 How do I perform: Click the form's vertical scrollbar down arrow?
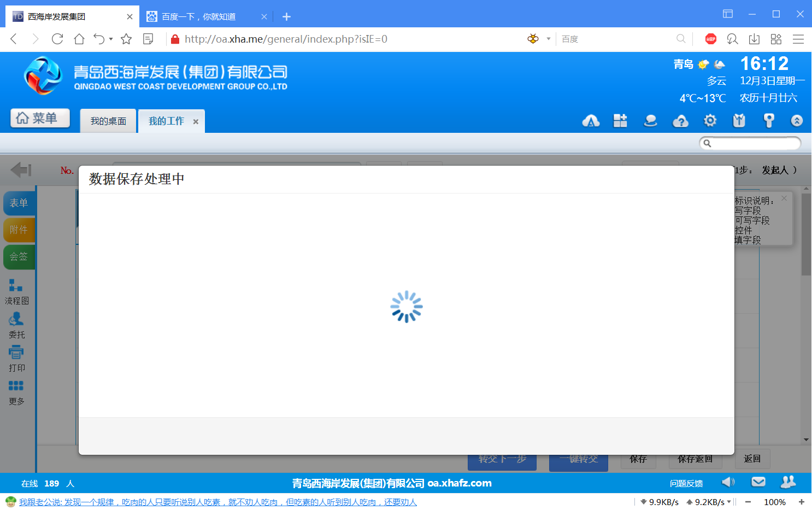[806, 439]
